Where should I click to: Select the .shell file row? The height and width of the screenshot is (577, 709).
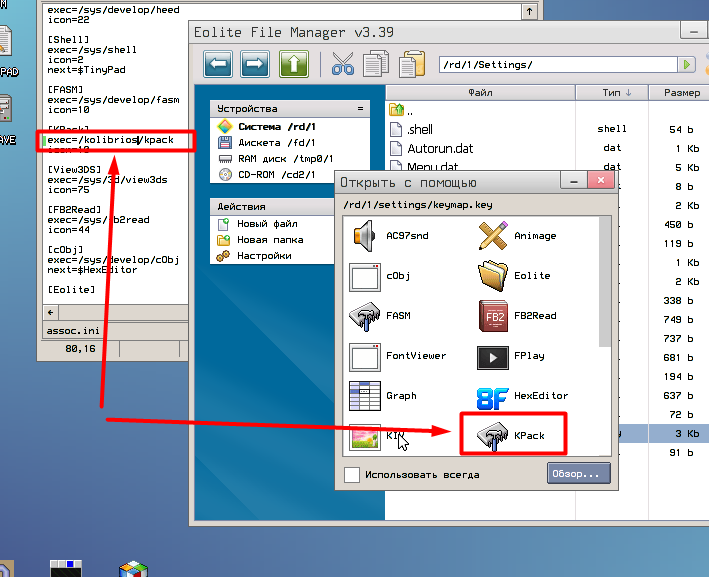(547, 129)
